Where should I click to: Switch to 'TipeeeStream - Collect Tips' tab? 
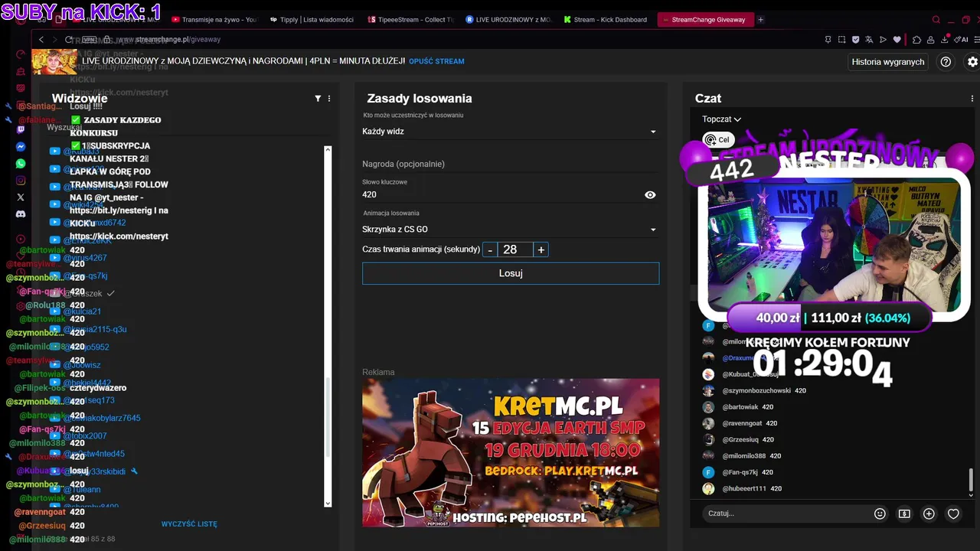tap(411, 20)
